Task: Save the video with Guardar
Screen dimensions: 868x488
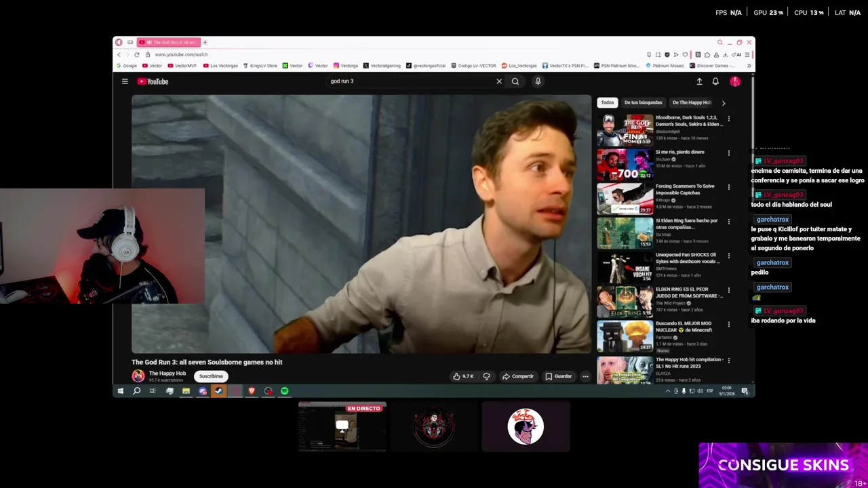Action: (559, 376)
